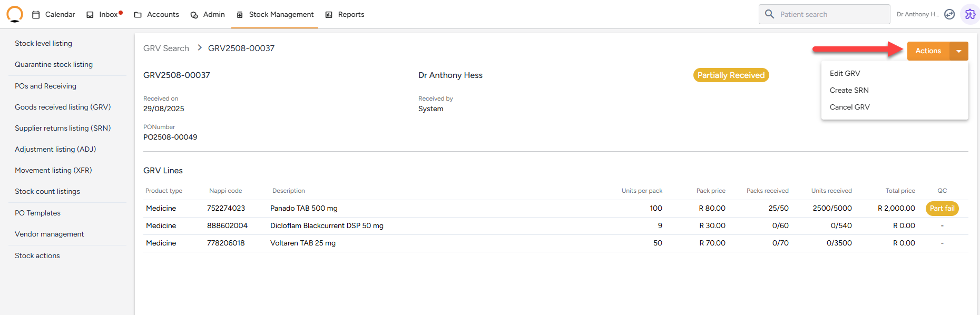980x315 pixels.
Task: Open Adjustment listing (ADJ)
Action: pos(55,149)
